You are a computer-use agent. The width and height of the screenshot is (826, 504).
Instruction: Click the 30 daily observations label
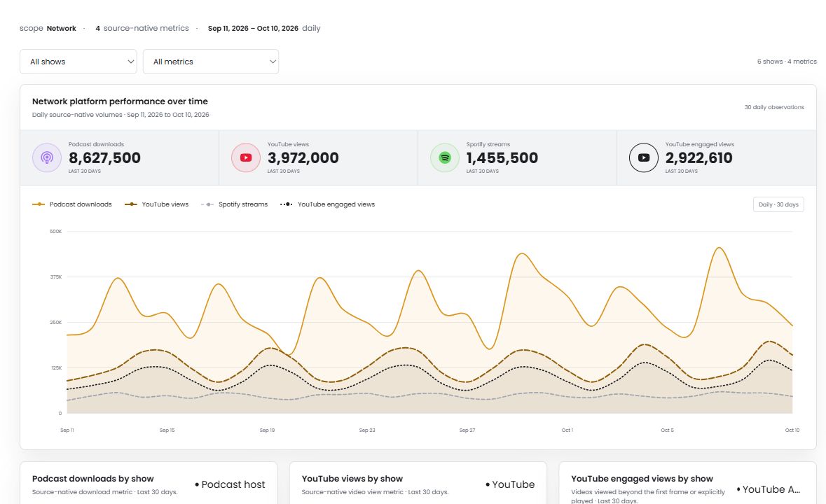pos(774,107)
